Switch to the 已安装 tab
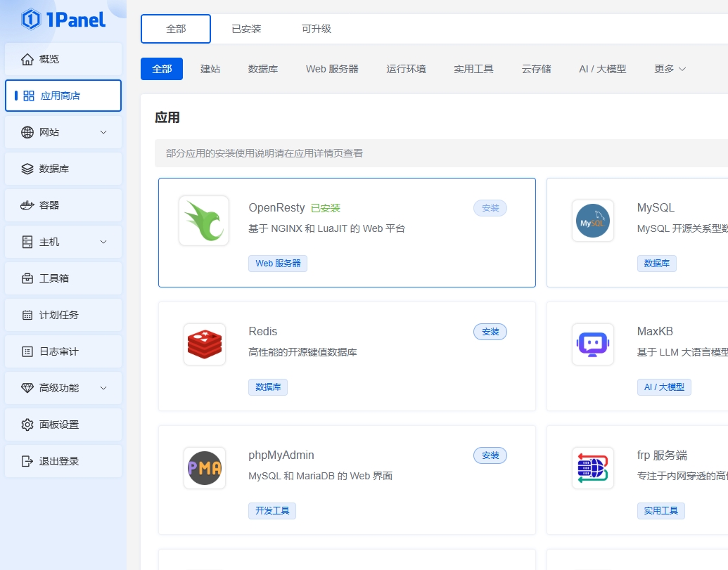728x570 pixels. pyautogui.click(x=248, y=28)
